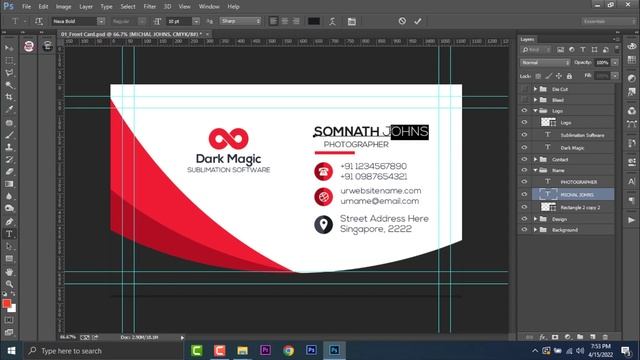Center align text
Screen dimensions: 640x360
click(x=285, y=21)
